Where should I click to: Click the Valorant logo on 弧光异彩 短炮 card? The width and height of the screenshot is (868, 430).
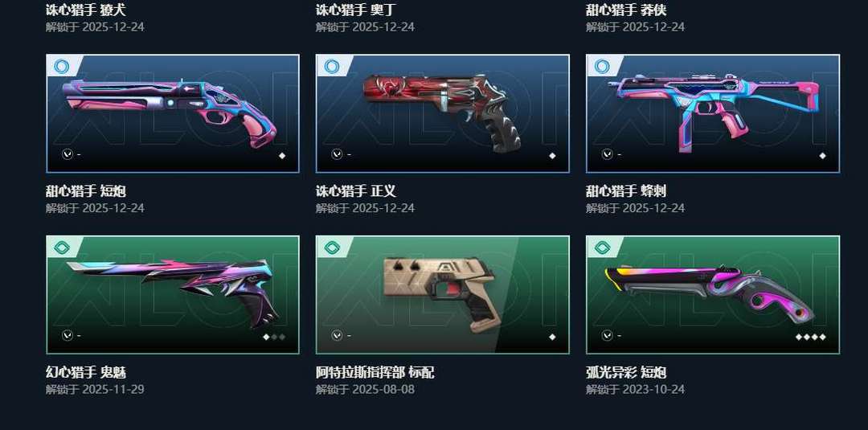[x=608, y=335]
